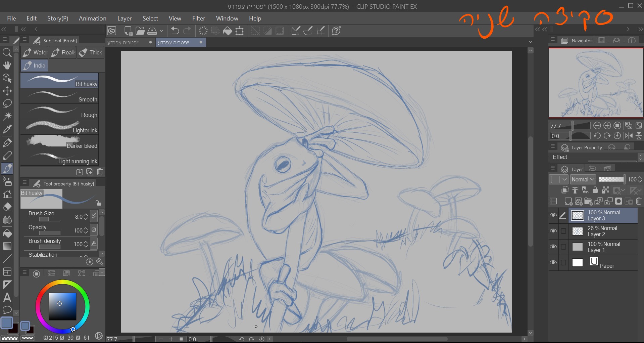Toggle visibility of Layer 1
644x343 pixels.
click(x=553, y=247)
